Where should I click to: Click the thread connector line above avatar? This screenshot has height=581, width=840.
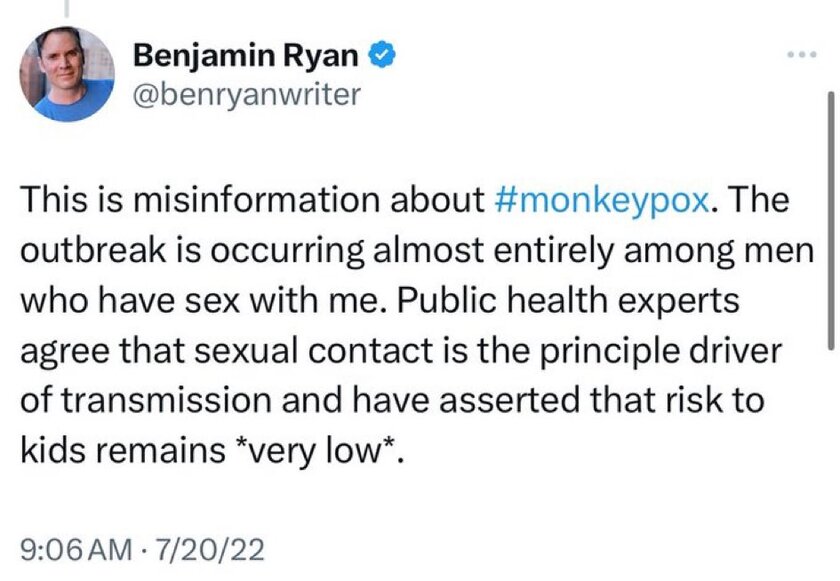click(67, 8)
